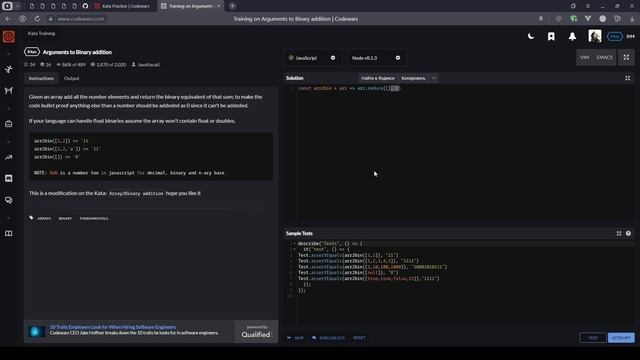Open the V-shaped extension icon
The image size is (640, 360).
coord(588,19)
